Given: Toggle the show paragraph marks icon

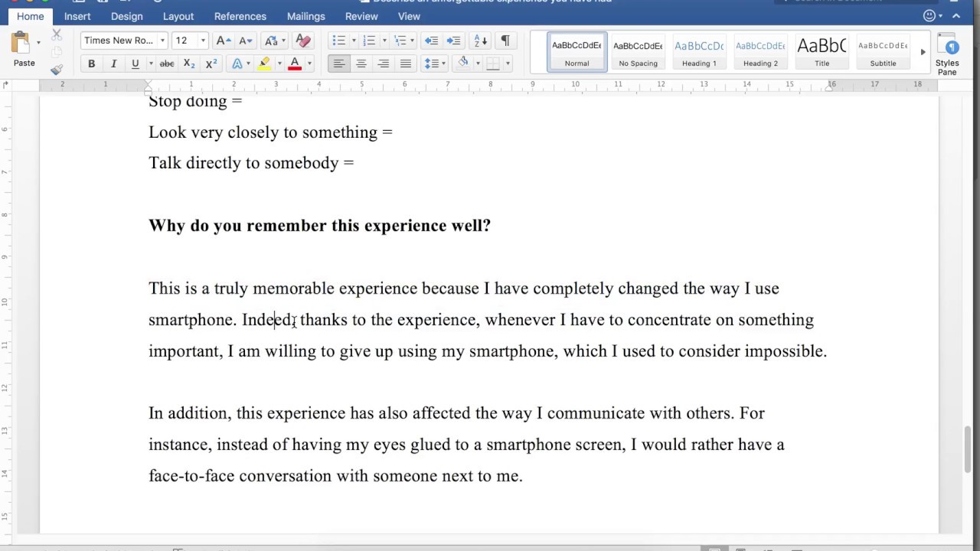Looking at the screenshot, I should (x=505, y=41).
